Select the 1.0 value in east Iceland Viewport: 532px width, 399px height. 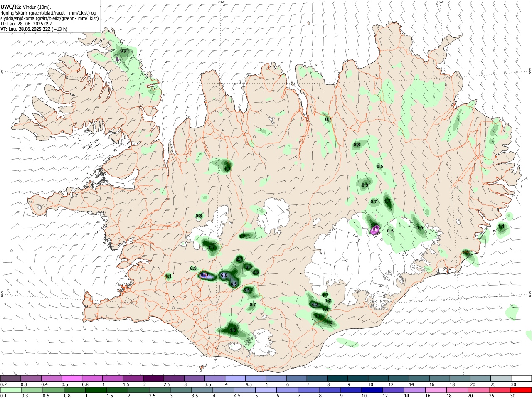pos(420,228)
